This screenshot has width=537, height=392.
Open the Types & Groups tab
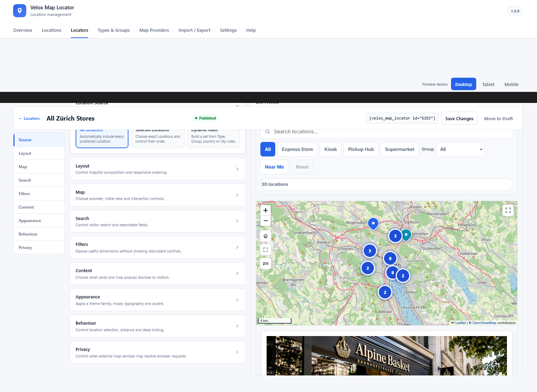[x=114, y=30]
